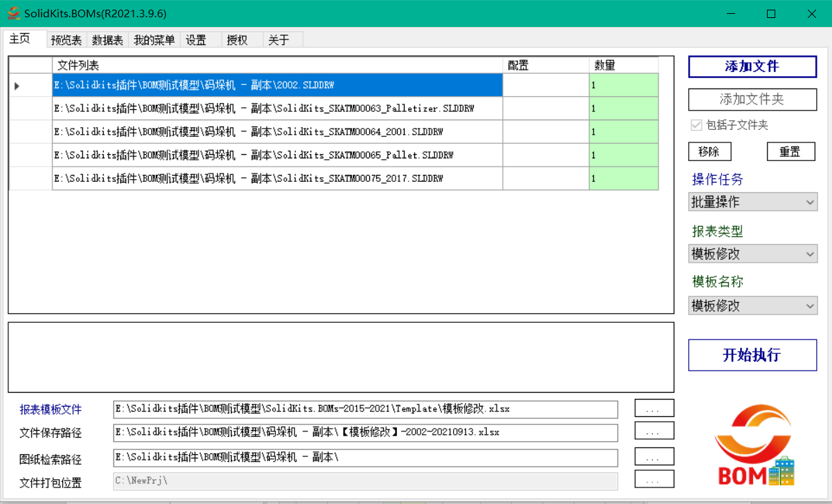The image size is (832, 504).
Task: Browse for the 图纸检索路径 drawing search path
Action: (653, 456)
